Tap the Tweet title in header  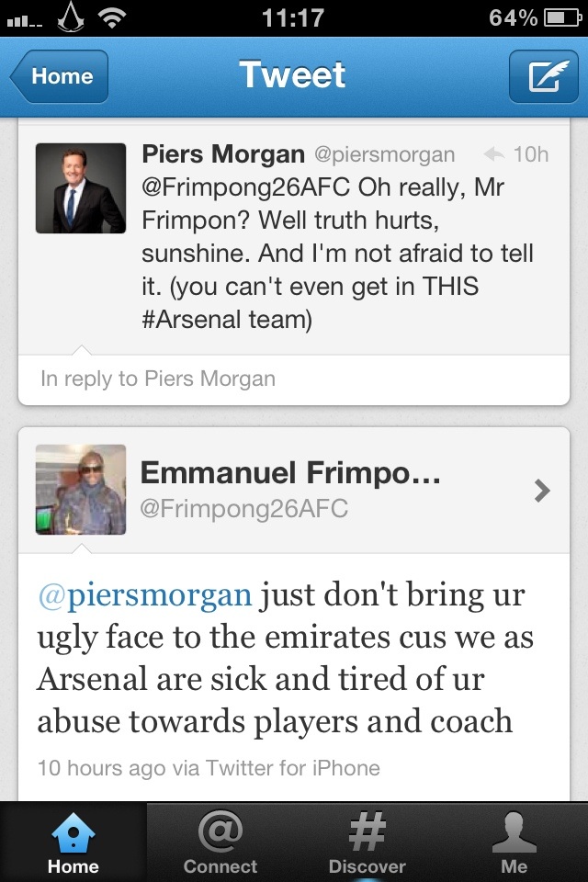tap(292, 75)
